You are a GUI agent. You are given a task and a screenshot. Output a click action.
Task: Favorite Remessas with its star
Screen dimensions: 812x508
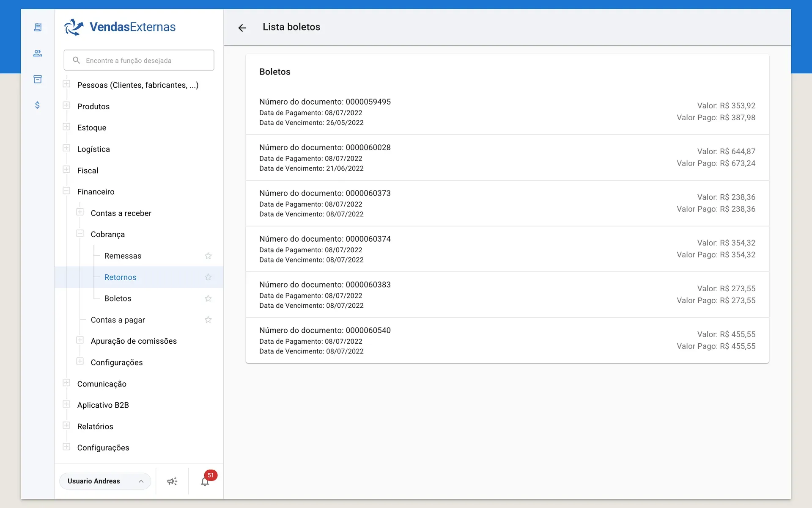[x=208, y=256]
